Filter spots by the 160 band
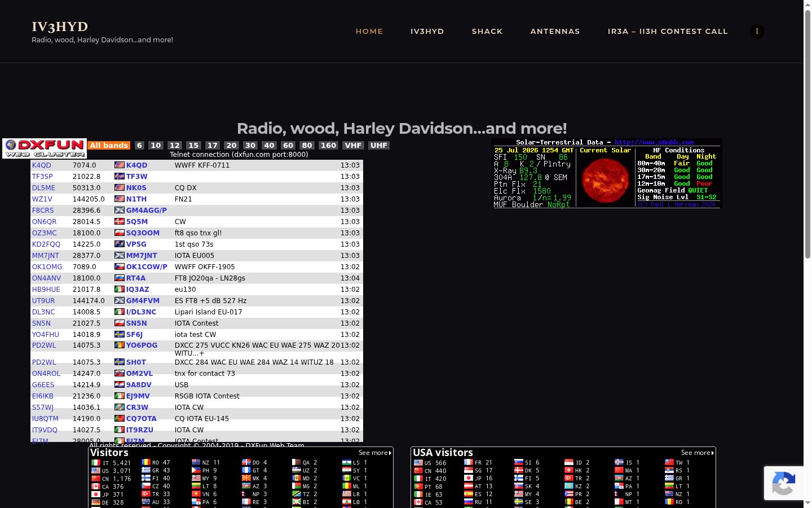The image size is (812, 508). [x=328, y=146]
